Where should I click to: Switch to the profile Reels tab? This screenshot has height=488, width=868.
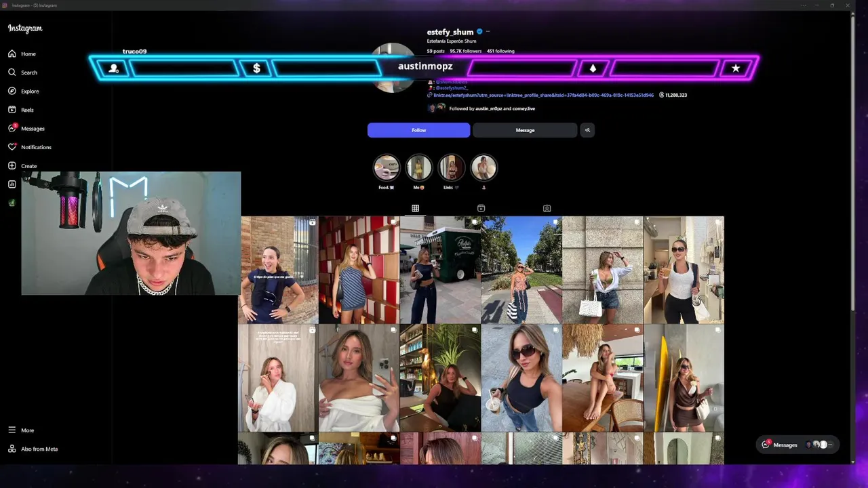point(481,208)
